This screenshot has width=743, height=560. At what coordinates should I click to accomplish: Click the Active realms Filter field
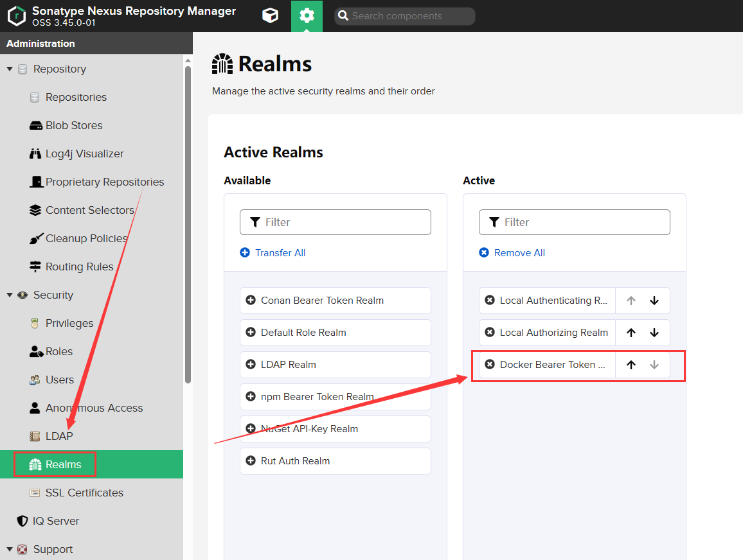(575, 222)
